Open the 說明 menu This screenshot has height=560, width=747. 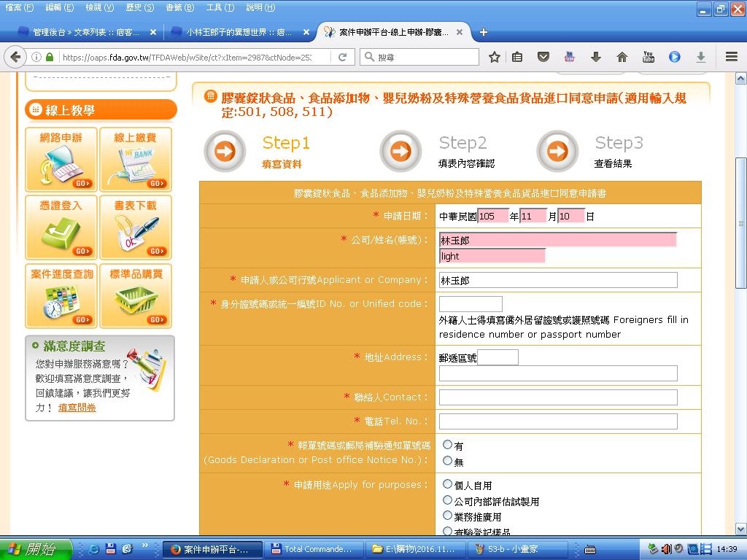point(260,7)
